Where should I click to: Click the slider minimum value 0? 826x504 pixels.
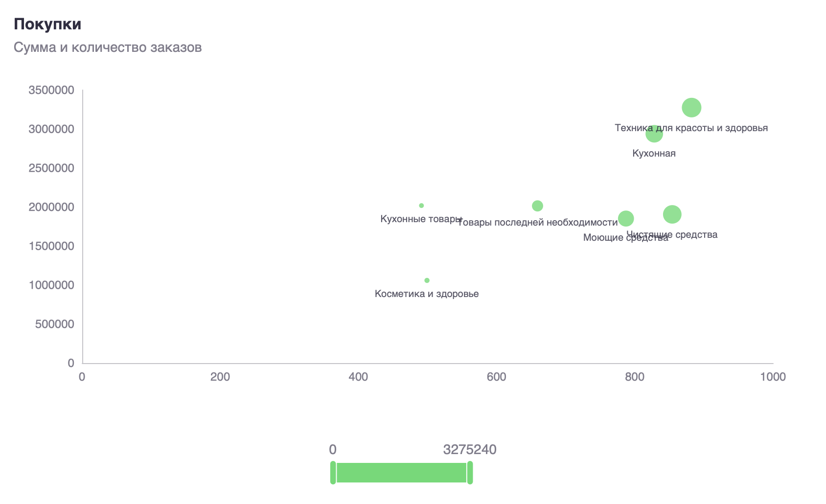(x=333, y=450)
